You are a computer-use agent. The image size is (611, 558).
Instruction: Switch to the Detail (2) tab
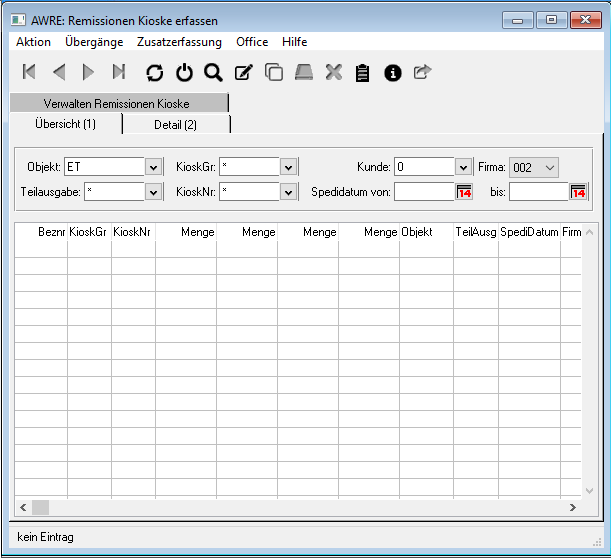pos(176,124)
